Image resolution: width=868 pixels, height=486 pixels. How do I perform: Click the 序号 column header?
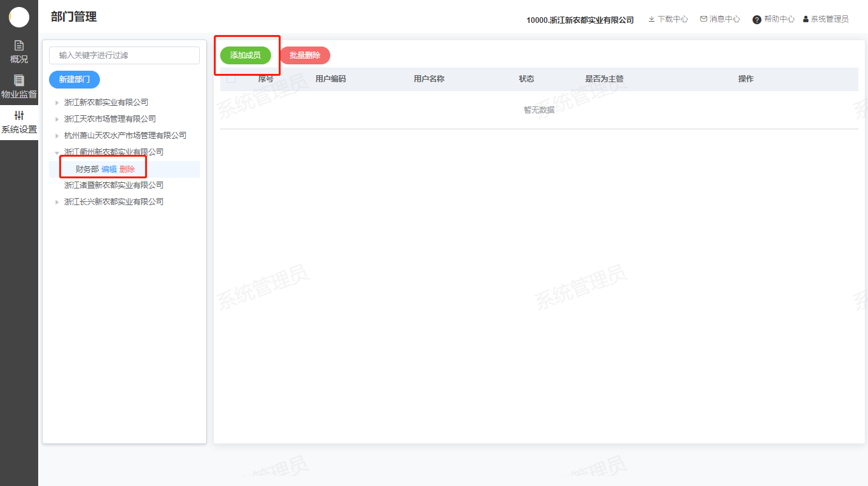point(266,79)
